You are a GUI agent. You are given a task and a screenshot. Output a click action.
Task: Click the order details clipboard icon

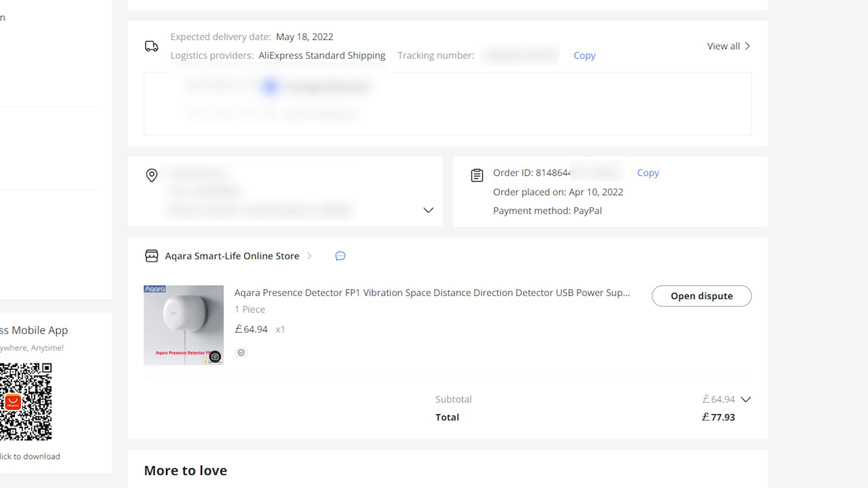(x=477, y=175)
